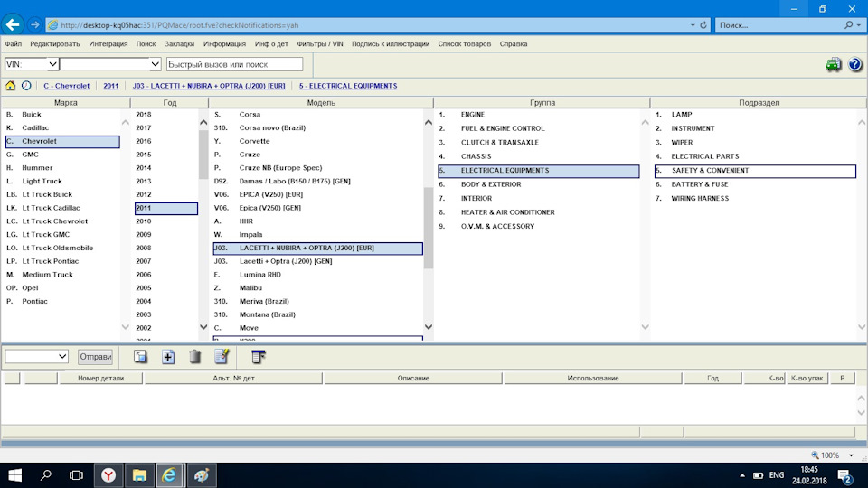Image resolution: width=868 pixels, height=488 pixels.
Task: Click the browser back arrow button
Action: tap(12, 25)
